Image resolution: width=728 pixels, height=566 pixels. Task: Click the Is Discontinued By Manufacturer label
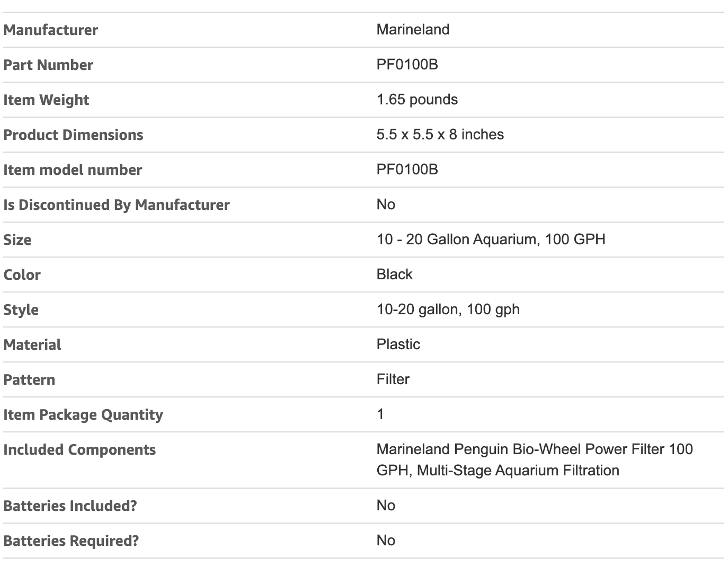click(x=117, y=205)
